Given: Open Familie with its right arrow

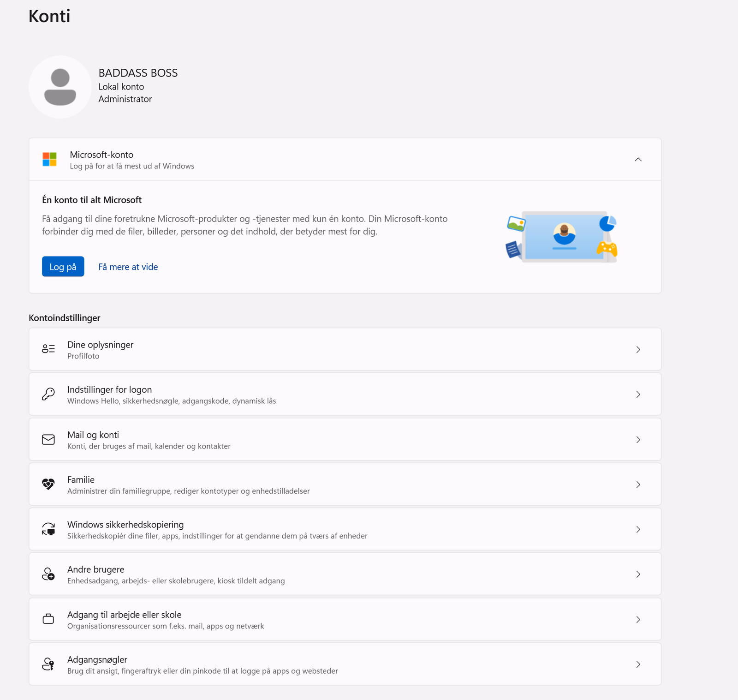Looking at the screenshot, I should coord(638,485).
